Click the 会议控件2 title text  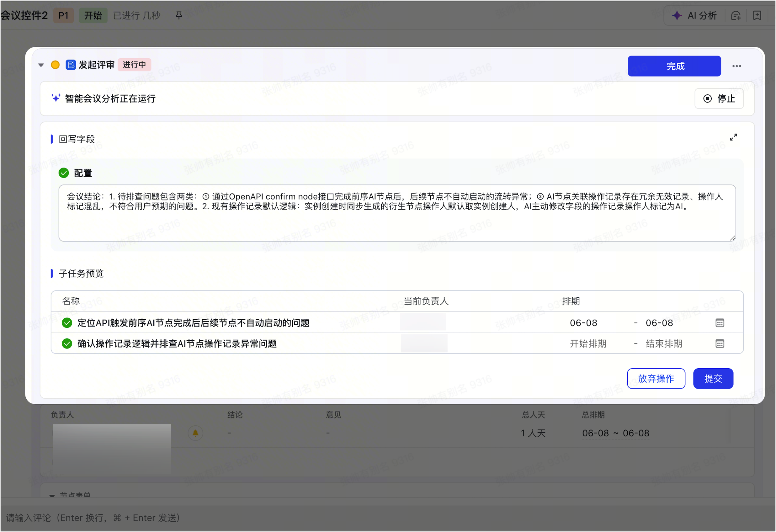point(24,15)
